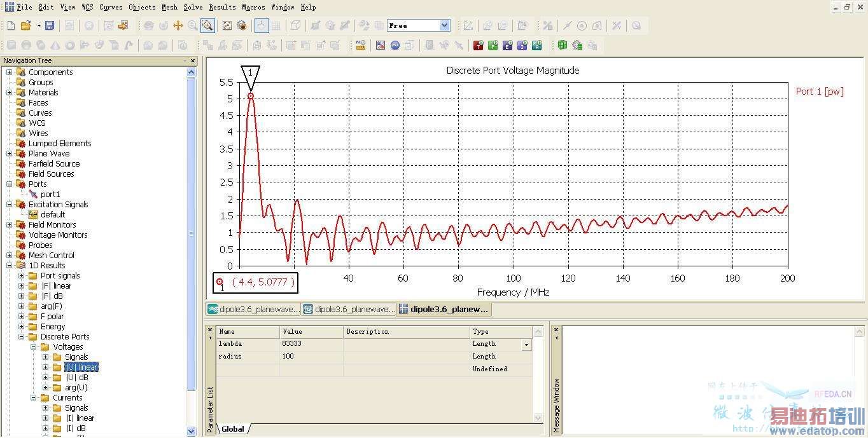Select |U| dB in the tree
The image size is (868, 438).
click(x=77, y=378)
